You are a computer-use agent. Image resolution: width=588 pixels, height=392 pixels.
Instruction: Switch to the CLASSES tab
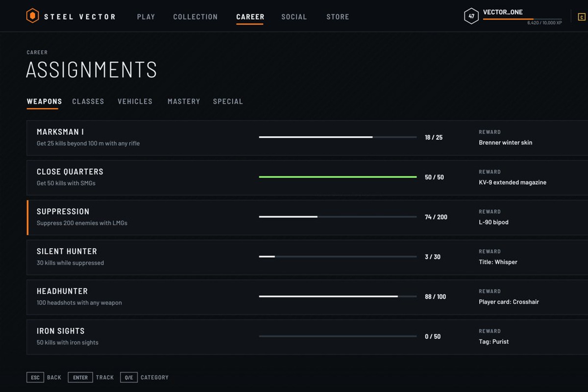pos(88,101)
